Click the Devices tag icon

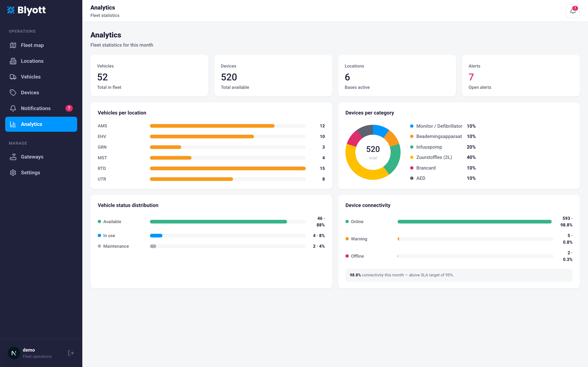pyautogui.click(x=13, y=93)
